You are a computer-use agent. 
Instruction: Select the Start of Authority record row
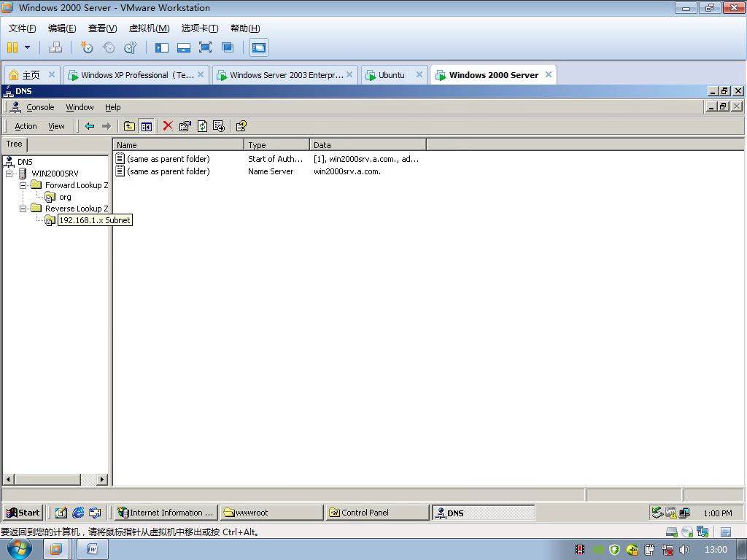pos(268,159)
